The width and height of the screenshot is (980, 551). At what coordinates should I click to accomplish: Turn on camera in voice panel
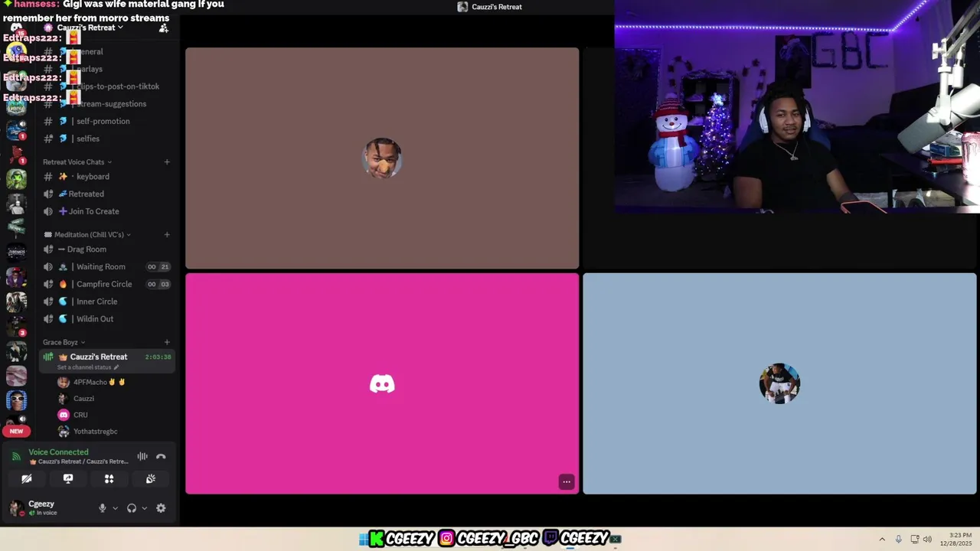[27, 479]
